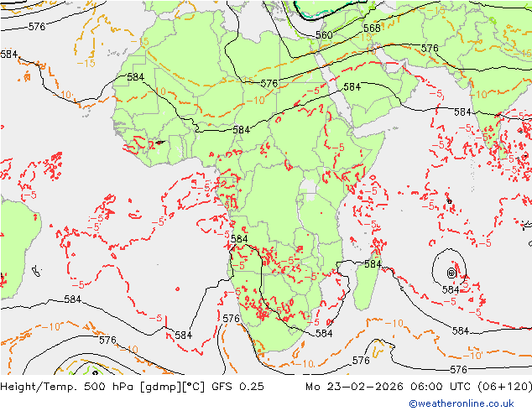Click the "568" height contour label
The height and width of the screenshot is (411, 532).
pos(372,29)
